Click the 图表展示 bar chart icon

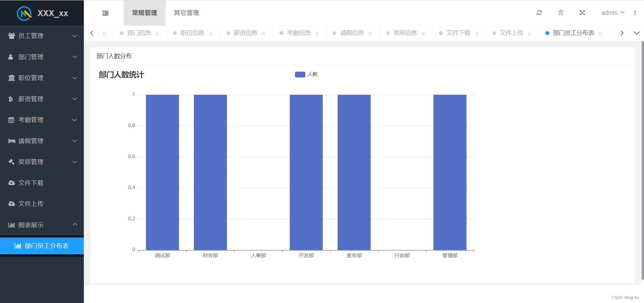click(12, 225)
